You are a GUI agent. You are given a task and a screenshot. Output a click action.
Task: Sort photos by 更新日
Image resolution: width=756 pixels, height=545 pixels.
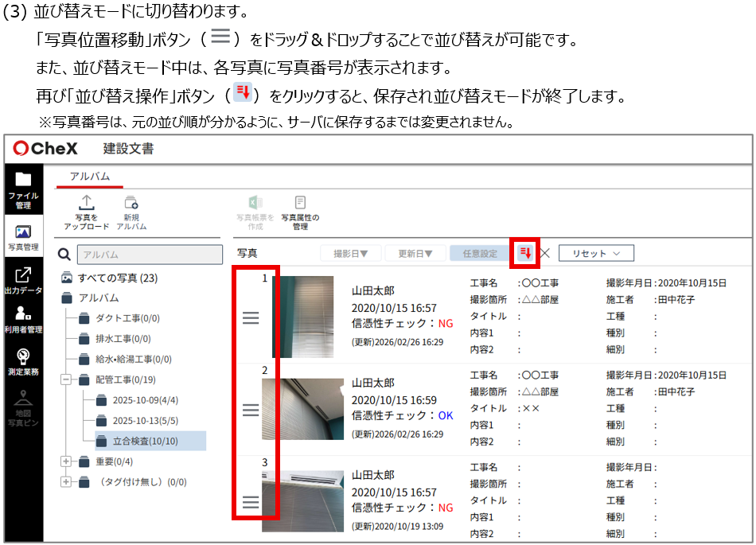coord(414,254)
